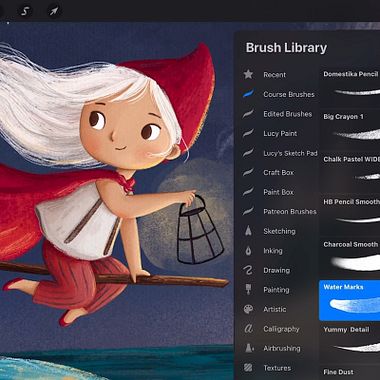Open the Lucy Paint brush set
Image resolution: width=380 pixels, height=380 pixels.
(280, 134)
